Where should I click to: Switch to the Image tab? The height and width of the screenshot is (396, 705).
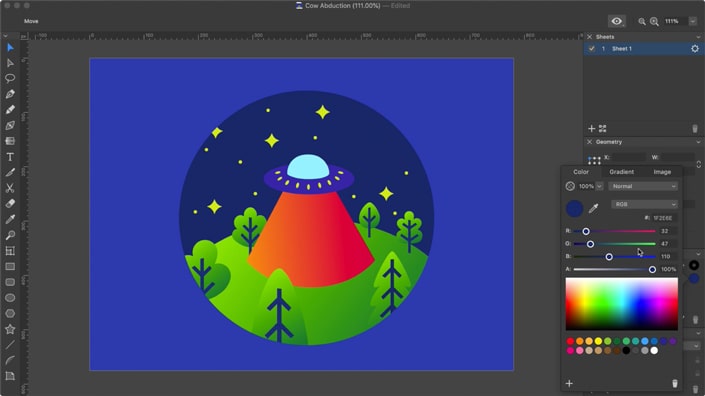tap(662, 172)
